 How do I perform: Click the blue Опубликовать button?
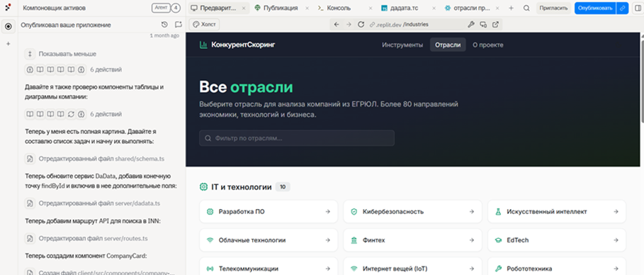click(595, 8)
